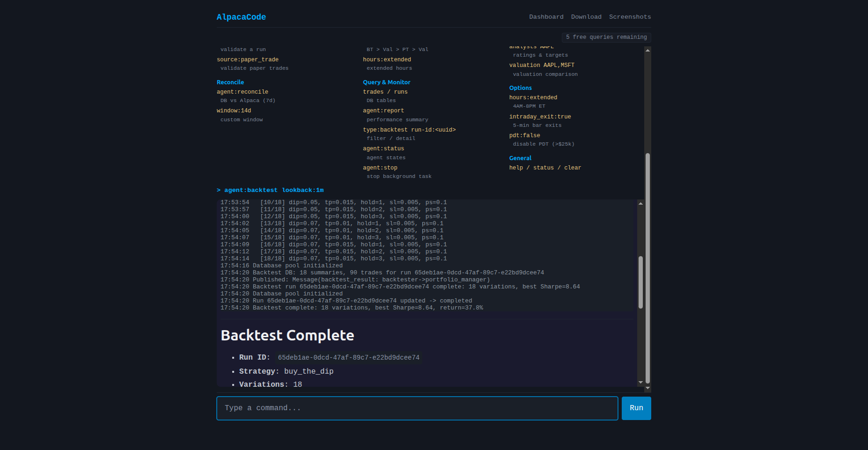
Task: Open the Download page
Action: [586, 16]
